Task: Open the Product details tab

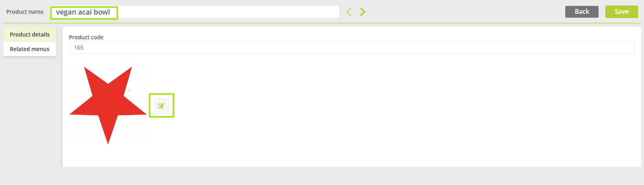Action: click(30, 35)
